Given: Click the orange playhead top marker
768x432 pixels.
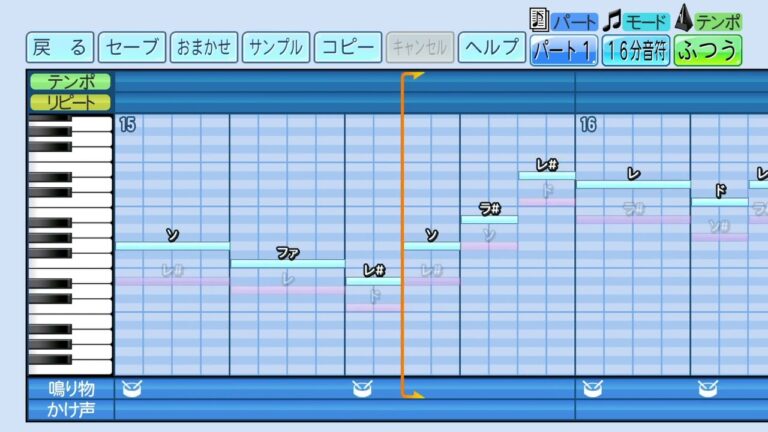Looking at the screenshot, I should click(413, 76).
